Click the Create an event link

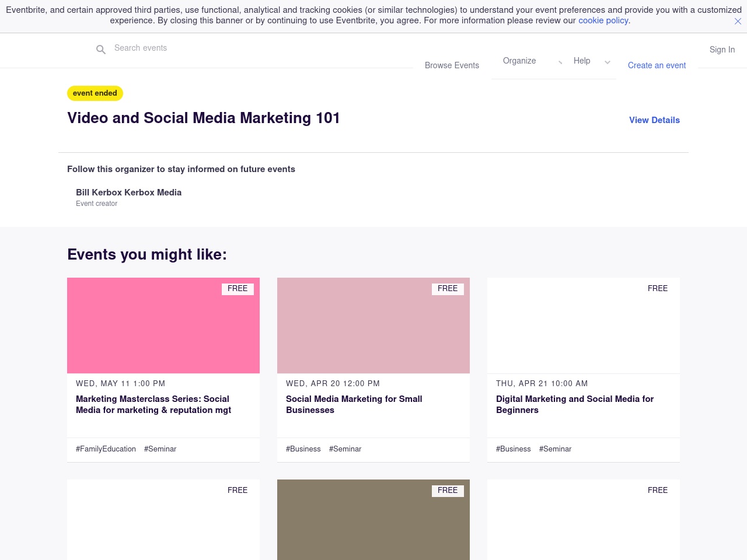coord(657,65)
